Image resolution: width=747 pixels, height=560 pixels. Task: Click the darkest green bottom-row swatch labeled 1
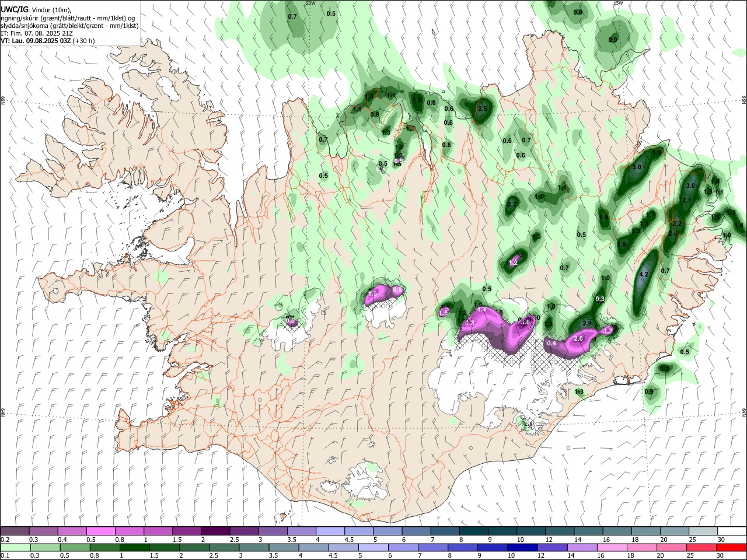134,547
